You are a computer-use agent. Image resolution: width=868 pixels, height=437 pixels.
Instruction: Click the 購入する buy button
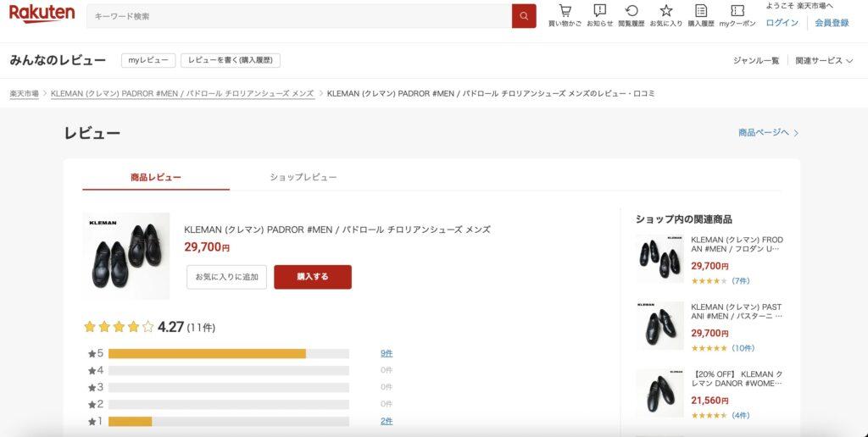tap(313, 277)
